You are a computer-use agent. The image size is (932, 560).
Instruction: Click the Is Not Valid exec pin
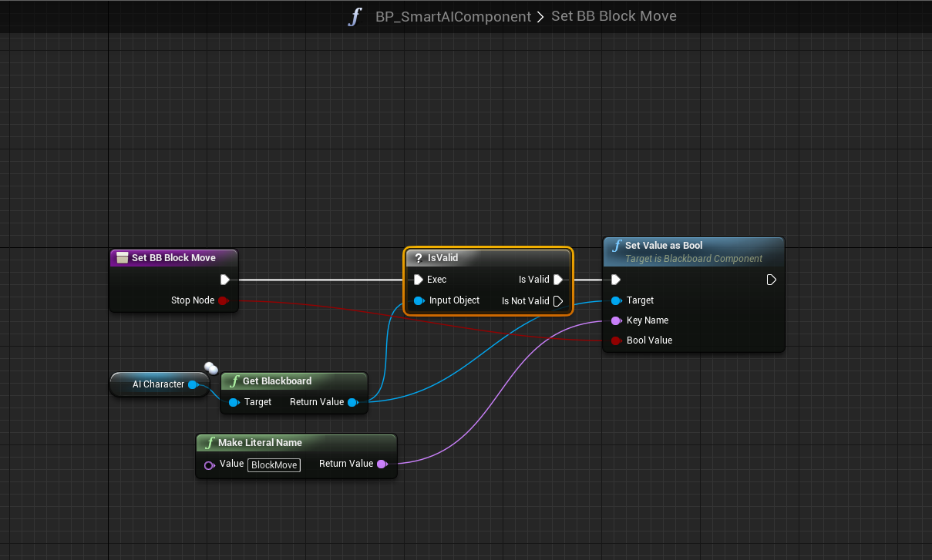tap(557, 301)
